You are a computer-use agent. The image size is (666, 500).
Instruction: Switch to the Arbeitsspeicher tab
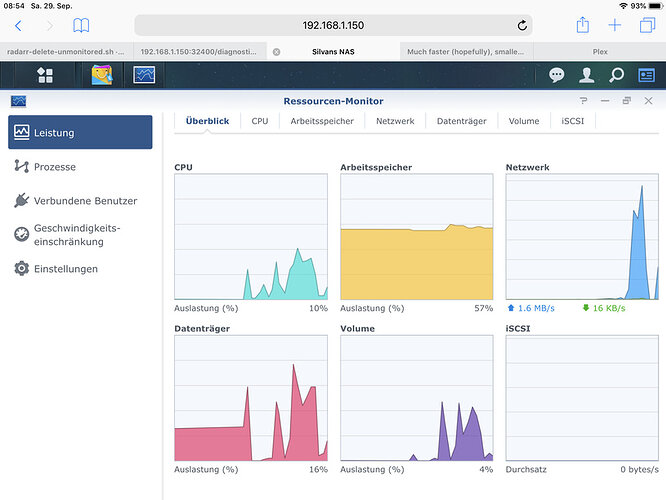(322, 121)
